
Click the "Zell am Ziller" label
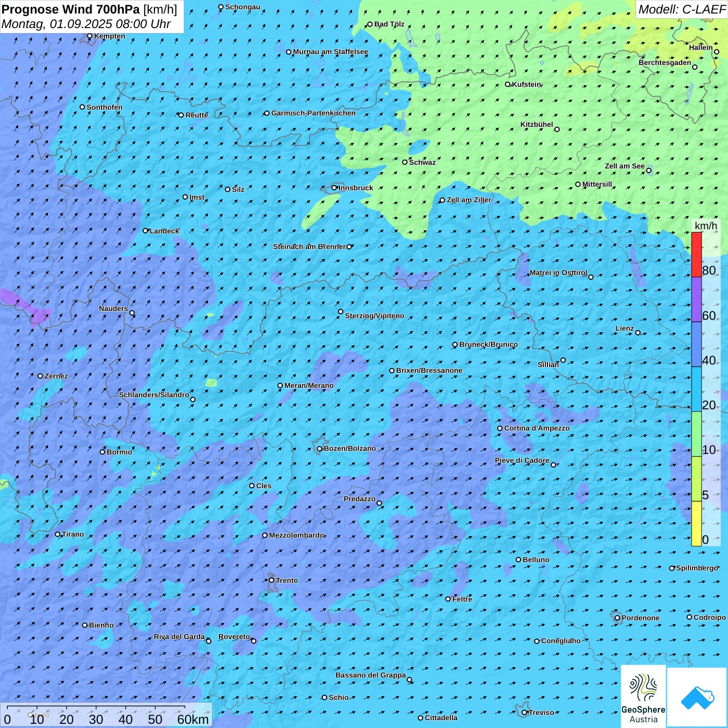point(469,200)
